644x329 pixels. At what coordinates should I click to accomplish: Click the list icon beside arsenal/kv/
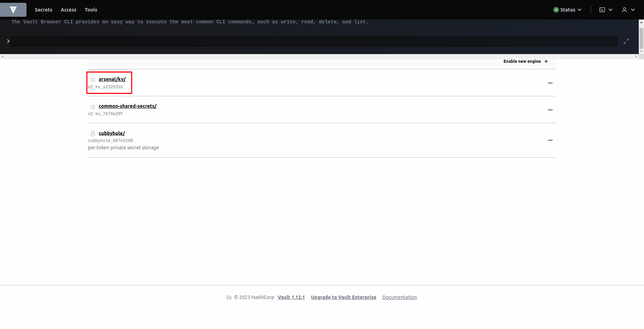tap(93, 80)
